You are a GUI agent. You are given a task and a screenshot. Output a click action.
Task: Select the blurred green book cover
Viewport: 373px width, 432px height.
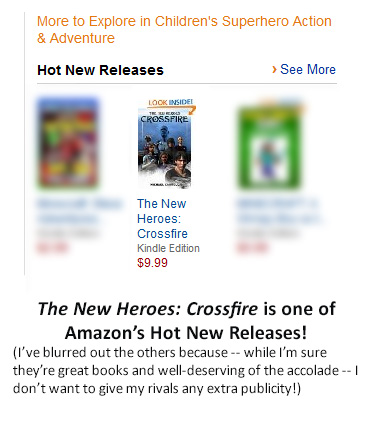click(x=270, y=147)
